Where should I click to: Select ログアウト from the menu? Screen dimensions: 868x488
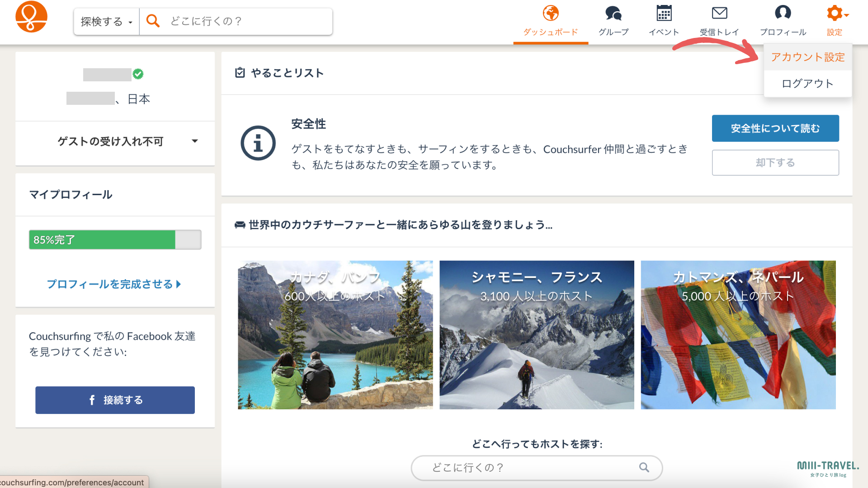pos(808,84)
